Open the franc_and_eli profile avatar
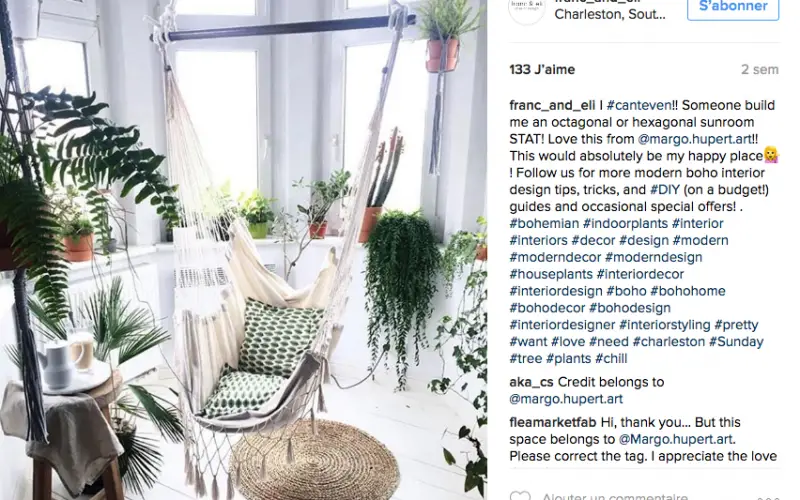Viewport: 800px width, 500px height. click(527, 9)
